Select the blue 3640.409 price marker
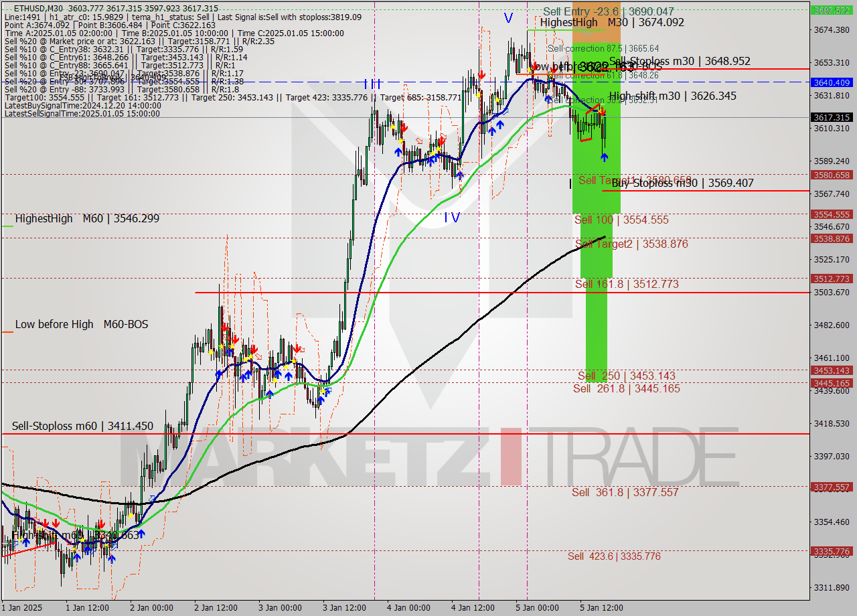857x616 pixels. pyautogui.click(x=832, y=82)
